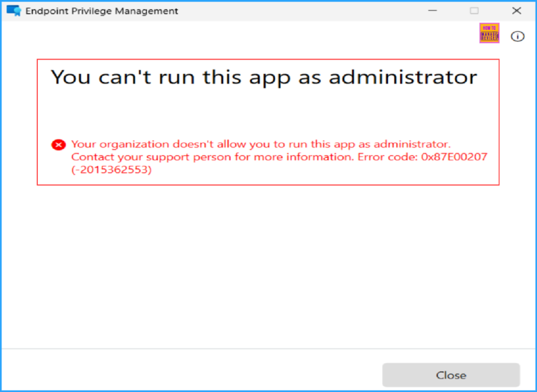
Task: Click the Close button at the bottom
Action: point(451,375)
